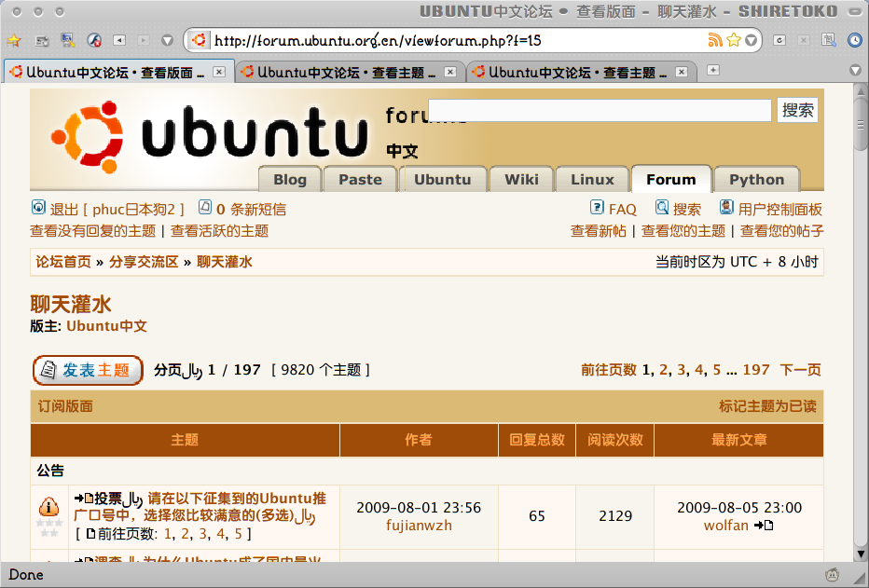The width and height of the screenshot is (869, 588).
Task: Open the history clock icon
Action: click(855, 40)
